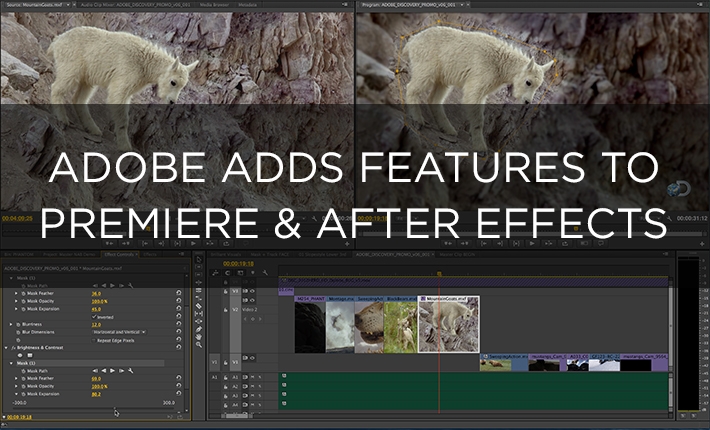Image resolution: width=710 pixels, height=430 pixels.
Task: Open Program monitor sequence dropdown
Action: point(462,5)
